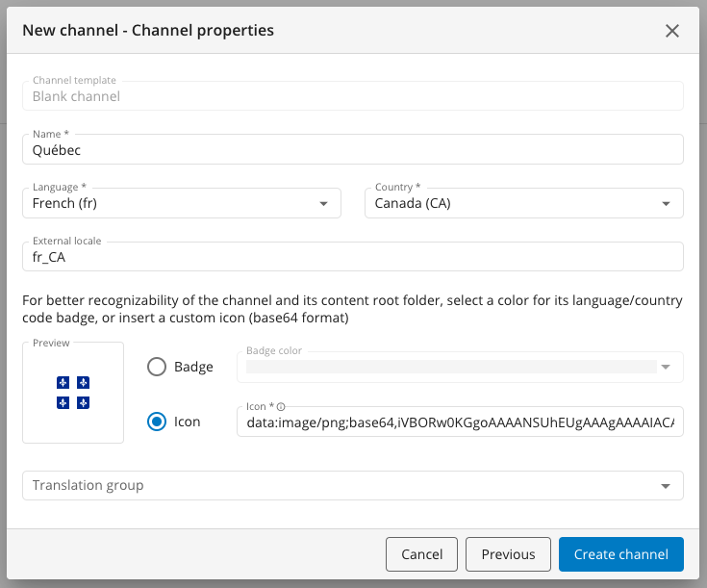This screenshot has height=588, width=707.
Task: Open the Badge color dropdown arrow
Action: click(x=666, y=367)
